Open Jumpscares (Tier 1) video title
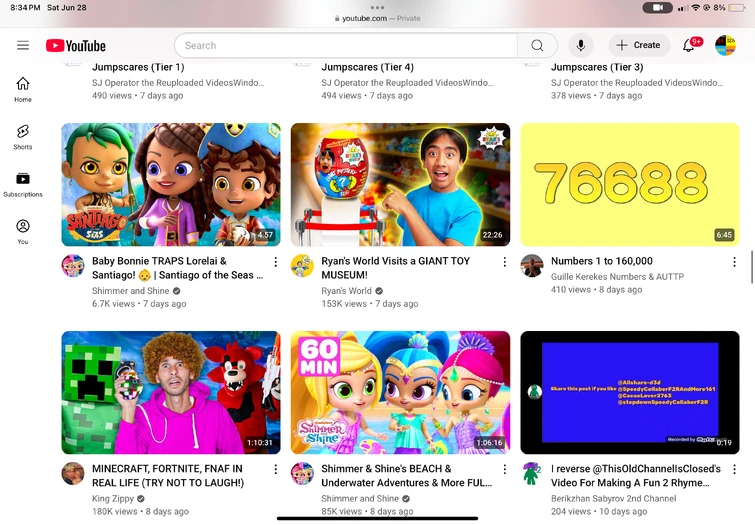 click(x=138, y=67)
